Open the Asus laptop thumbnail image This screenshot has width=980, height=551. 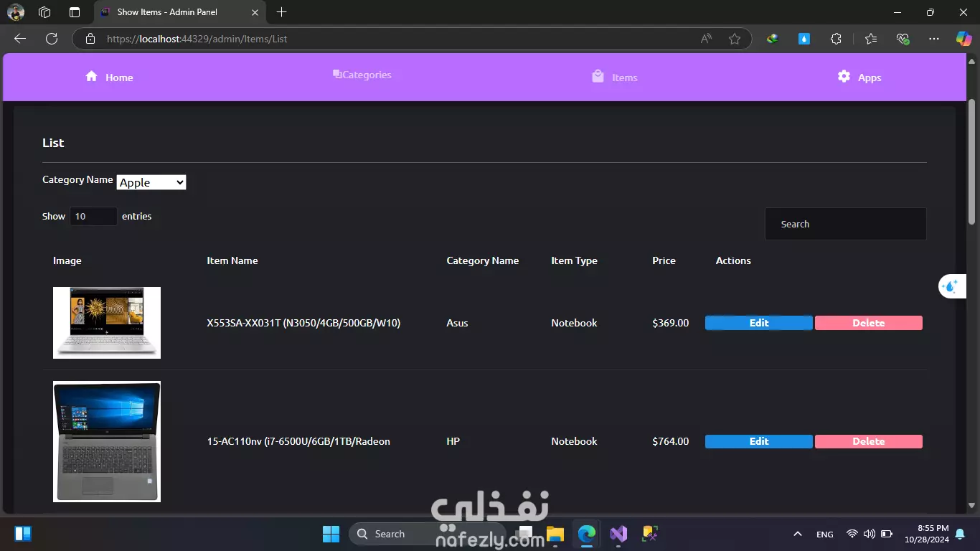[107, 323]
